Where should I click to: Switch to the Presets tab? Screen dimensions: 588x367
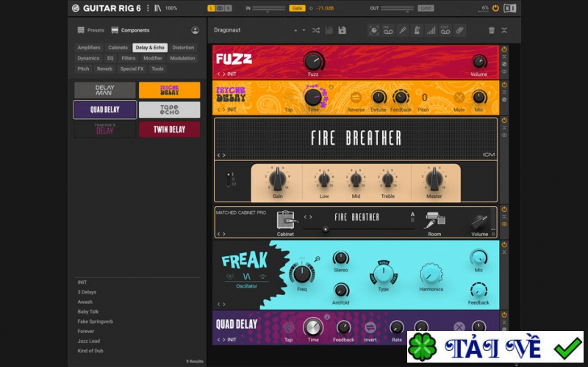(x=90, y=30)
